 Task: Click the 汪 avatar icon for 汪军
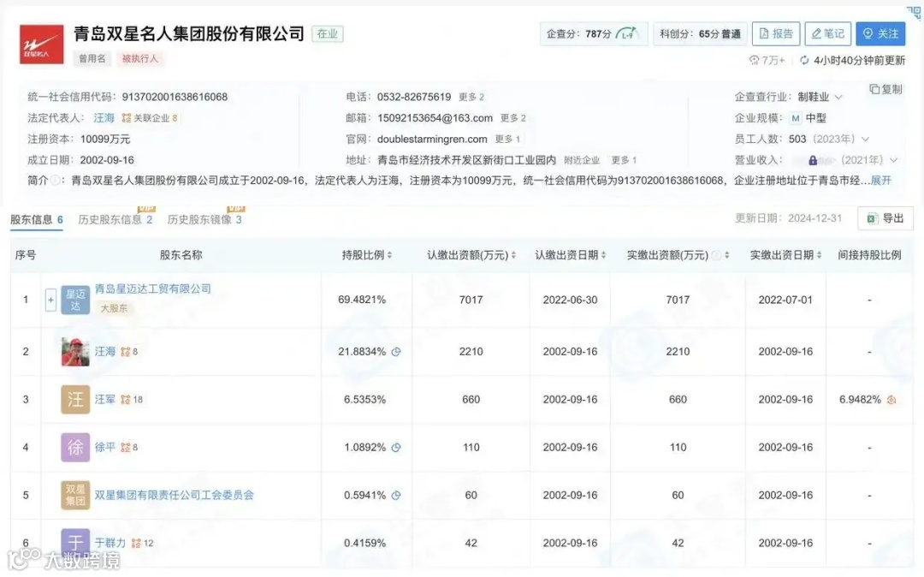coord(75,400)
